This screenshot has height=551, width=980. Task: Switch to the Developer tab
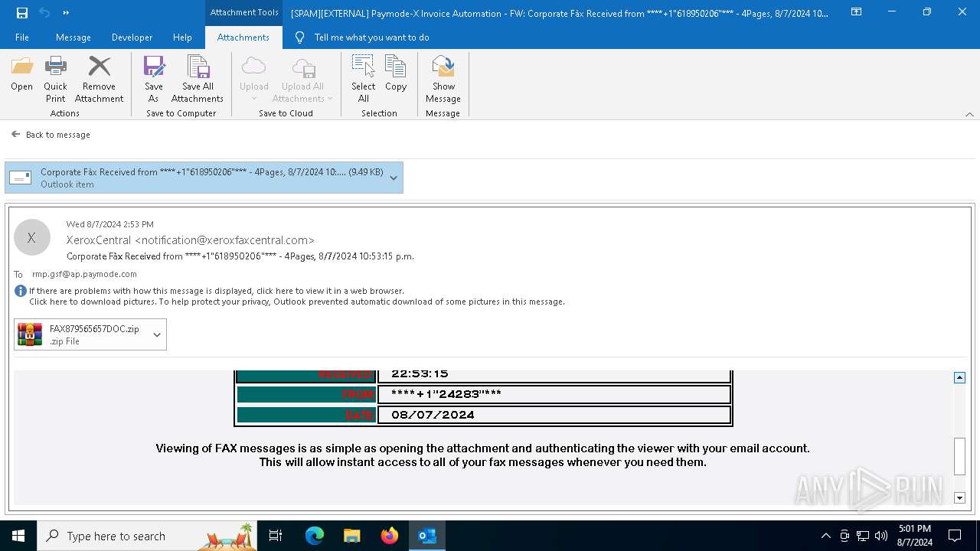click(x=132, y=37)
